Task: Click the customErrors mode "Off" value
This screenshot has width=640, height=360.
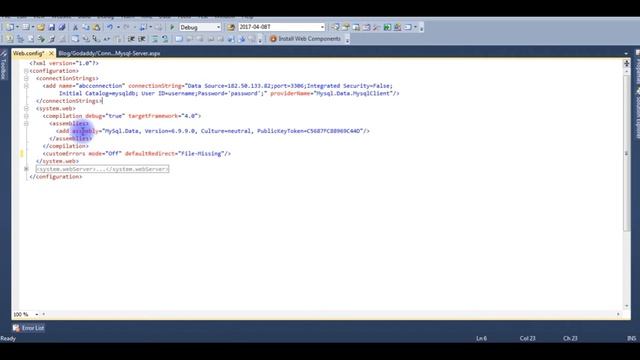Action: click(113, 153)
